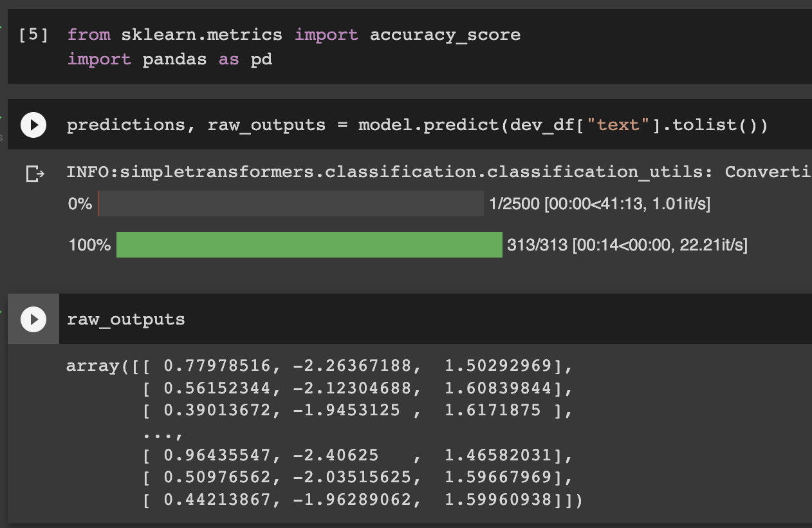Click the raw_outputs variable name in the cell
The width and height of the screenshot is (812, 528).
tap(125, 319)
